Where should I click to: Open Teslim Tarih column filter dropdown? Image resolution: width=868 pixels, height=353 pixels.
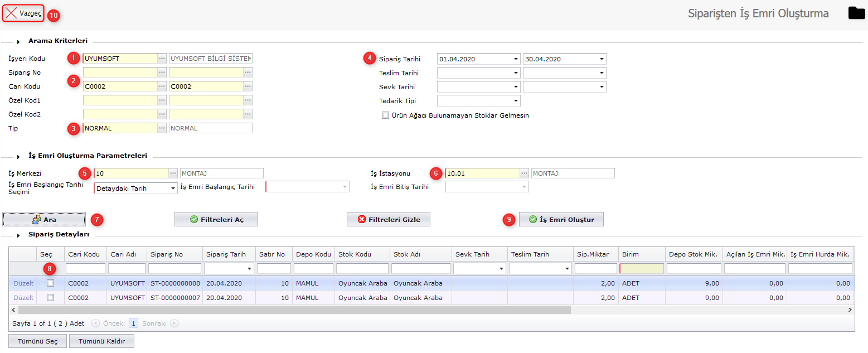[567, 269]
